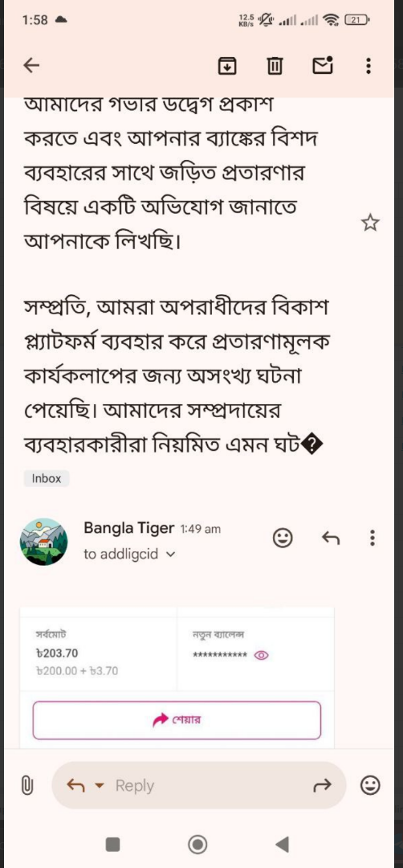Tap the Android home navigation button
This screenshot has height=868, width=403.
click(x=197, y=844)
